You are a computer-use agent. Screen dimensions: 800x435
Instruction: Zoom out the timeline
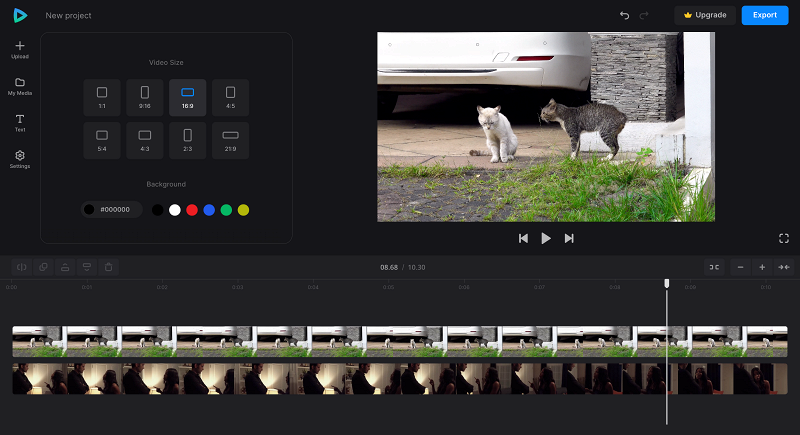click(x=740, y=267)
